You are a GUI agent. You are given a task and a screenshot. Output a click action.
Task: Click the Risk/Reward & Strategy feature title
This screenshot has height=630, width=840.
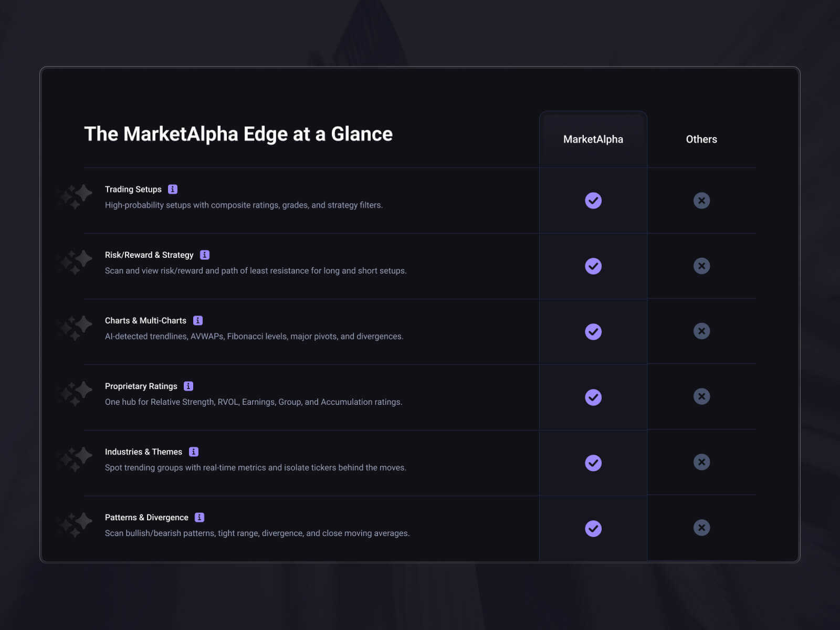tap(149, 255)
